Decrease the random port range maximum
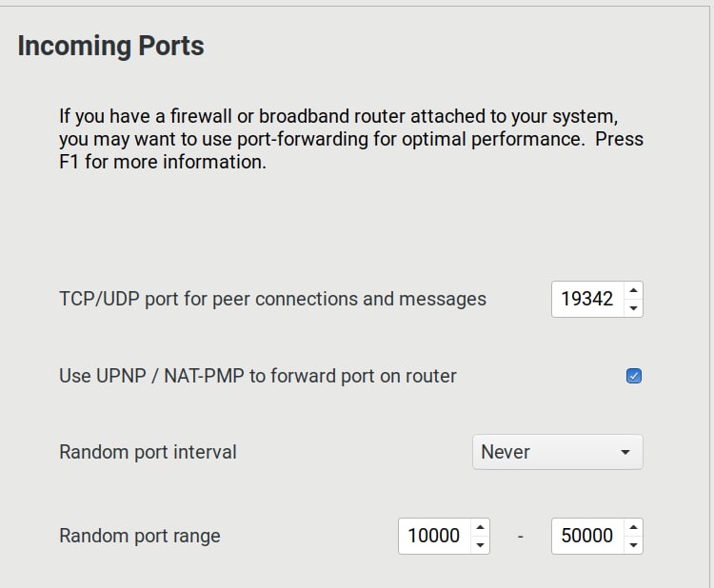 [x=634, y=545]
